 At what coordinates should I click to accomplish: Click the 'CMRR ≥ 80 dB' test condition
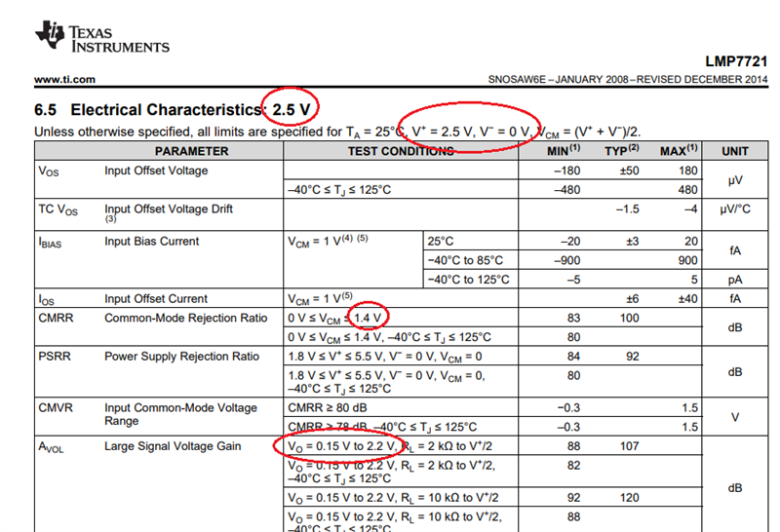[328, 407]
